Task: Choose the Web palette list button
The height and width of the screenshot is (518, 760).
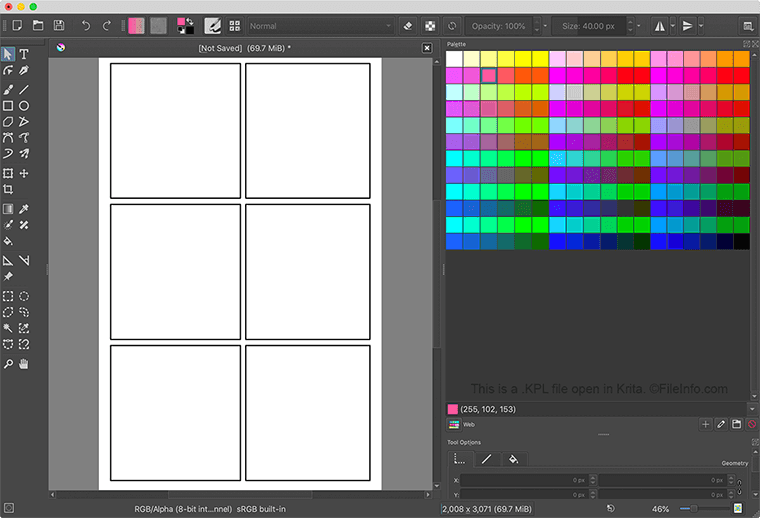Action: pyautogui.click(x=454, y=424)
